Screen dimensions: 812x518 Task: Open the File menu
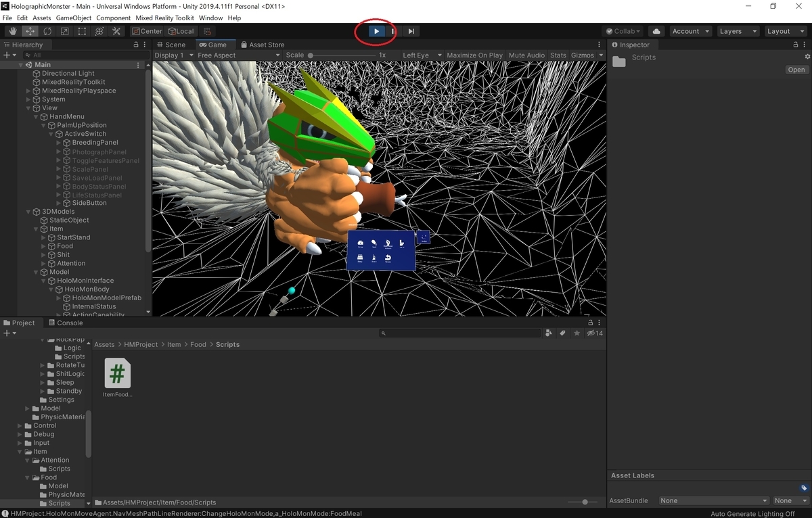point(7,18)
